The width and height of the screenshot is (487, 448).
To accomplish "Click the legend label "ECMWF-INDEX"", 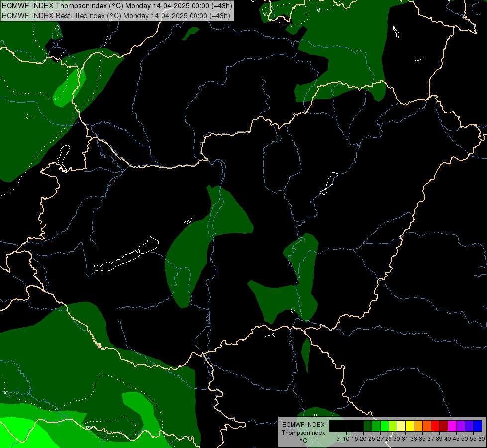I will pyautogui.click(x=303, y=425).
